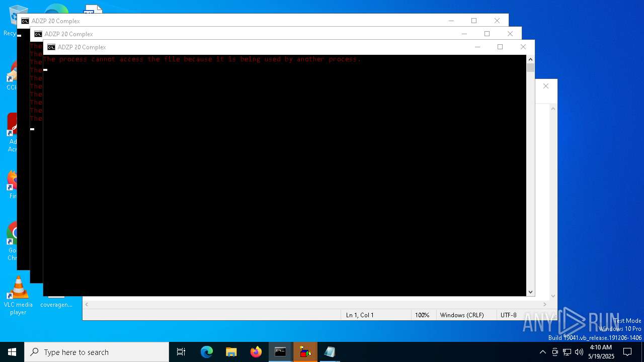Maximize the front ADZP 20 Complex window
644x362 pixels.
click(x=500, y=47)
